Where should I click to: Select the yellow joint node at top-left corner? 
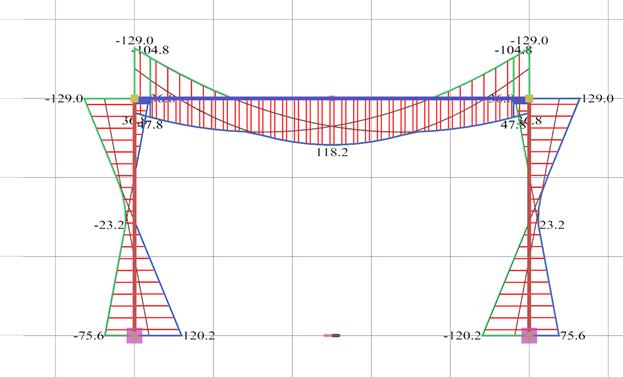point(134,99)
